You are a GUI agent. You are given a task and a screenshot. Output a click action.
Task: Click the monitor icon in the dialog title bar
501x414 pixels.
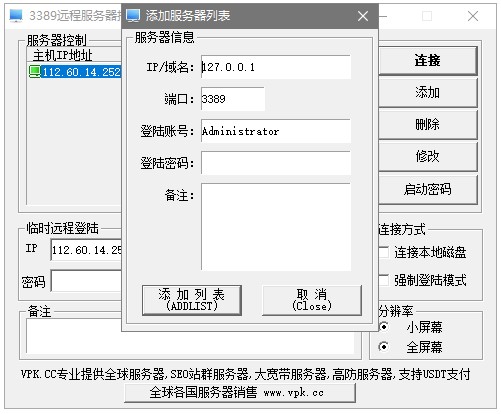133,16
